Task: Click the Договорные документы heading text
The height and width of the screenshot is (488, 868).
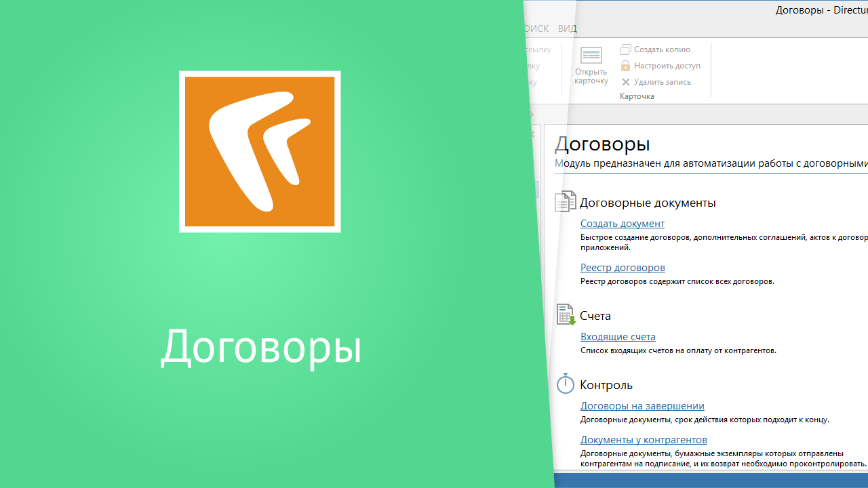Action: [648, 202]
